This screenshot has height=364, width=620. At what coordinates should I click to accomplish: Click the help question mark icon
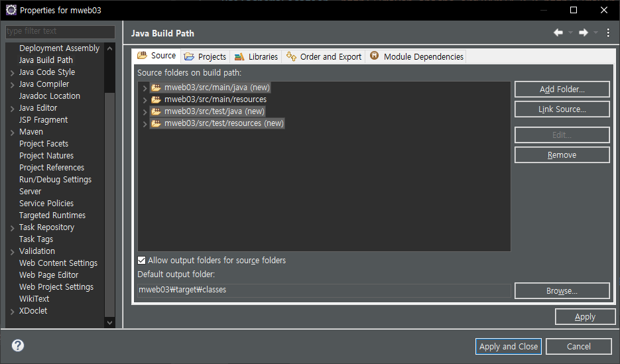point(17,345)
